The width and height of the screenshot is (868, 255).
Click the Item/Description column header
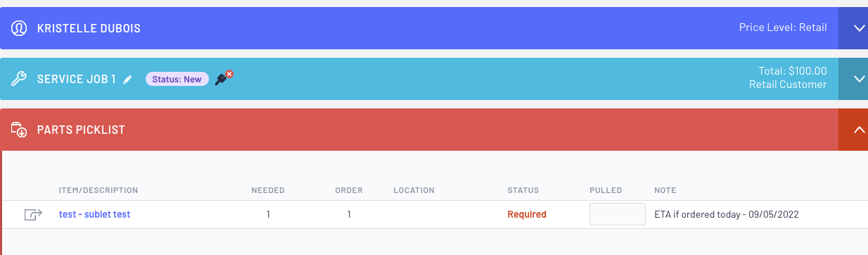(x=98, y=190)
